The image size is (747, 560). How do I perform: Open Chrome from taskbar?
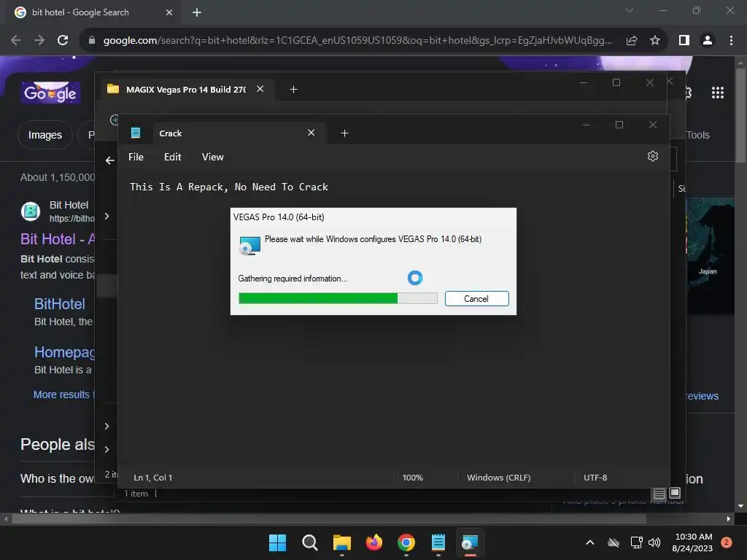coord(406,542)
